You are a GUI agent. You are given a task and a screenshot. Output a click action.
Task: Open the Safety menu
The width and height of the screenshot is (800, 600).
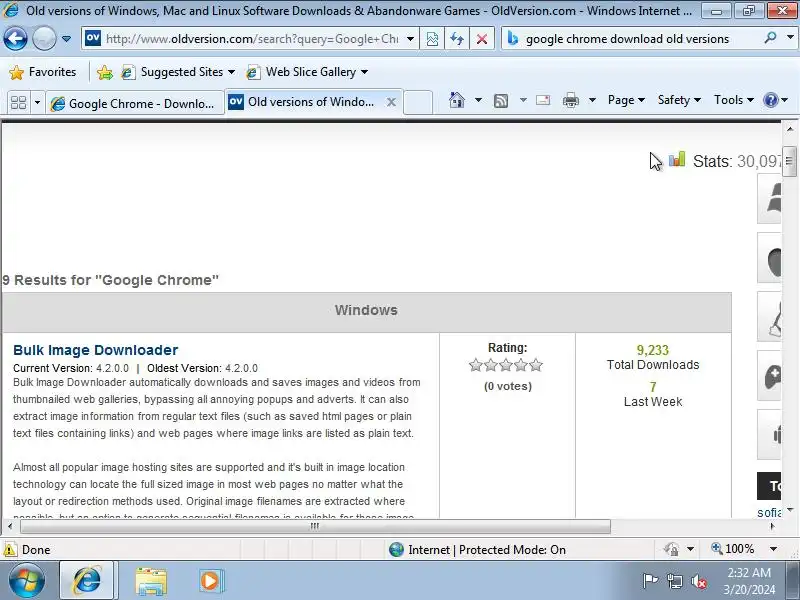(679, 100)
